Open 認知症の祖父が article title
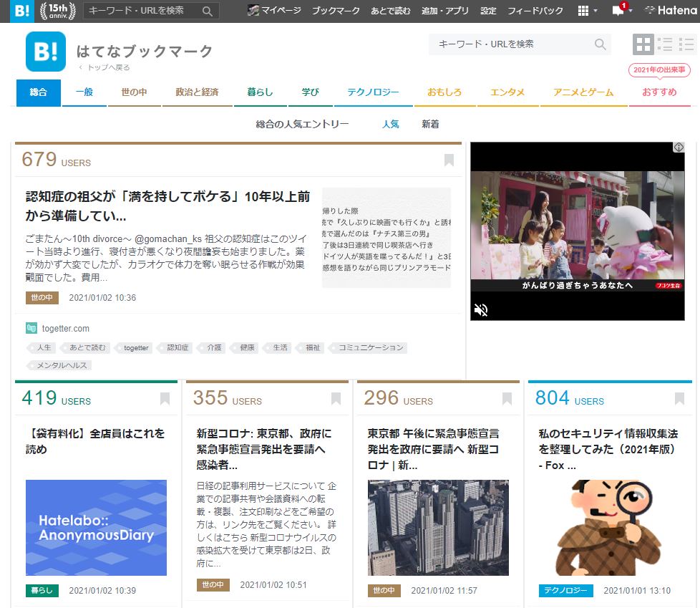The width and height of the screenshot is (700, 608). click(x=167, y=206)
